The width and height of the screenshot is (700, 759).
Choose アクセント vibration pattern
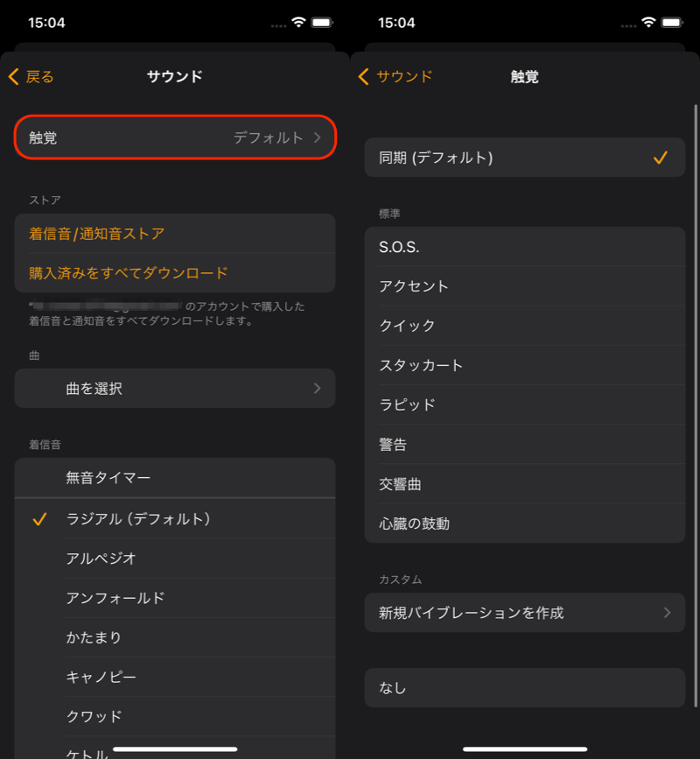pos(525,286)
